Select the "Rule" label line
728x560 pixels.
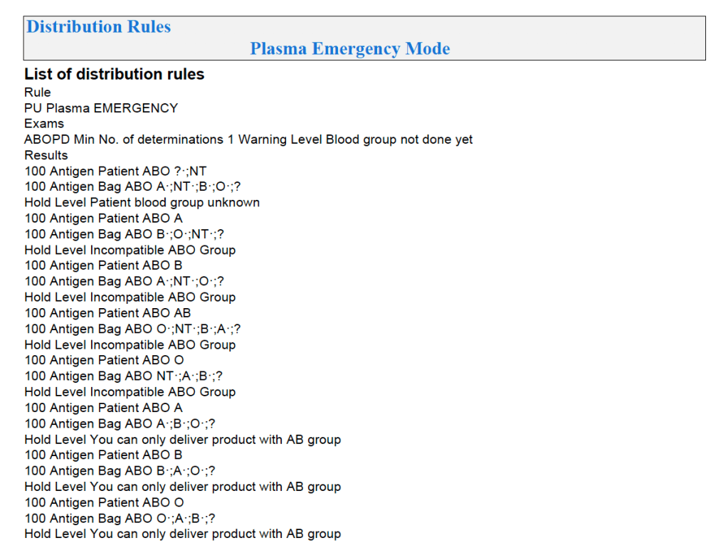coord(38,92)
